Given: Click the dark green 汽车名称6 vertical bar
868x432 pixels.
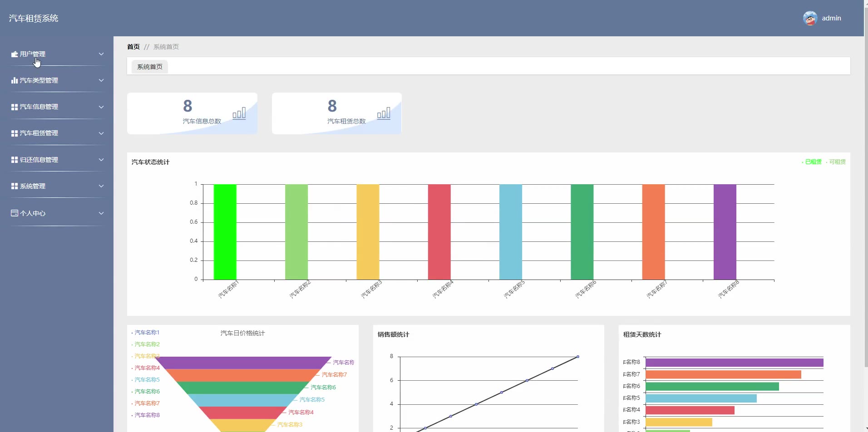Looking at the screenshot, I should click(582, 232).
